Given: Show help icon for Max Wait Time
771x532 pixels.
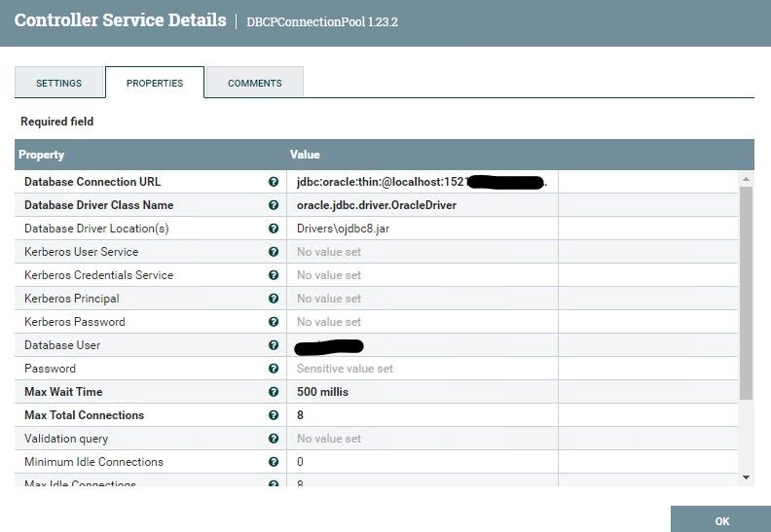Looking at the screenshot, I should 274,392.
